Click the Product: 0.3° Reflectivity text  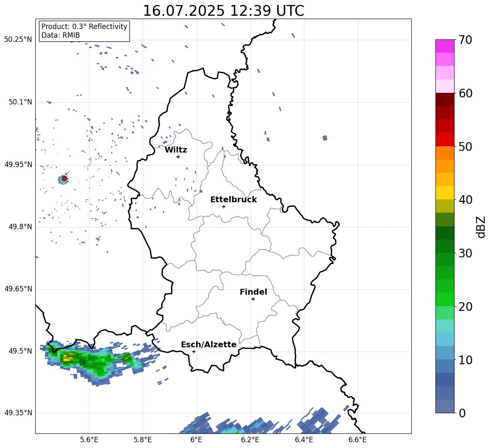(84, 26)
